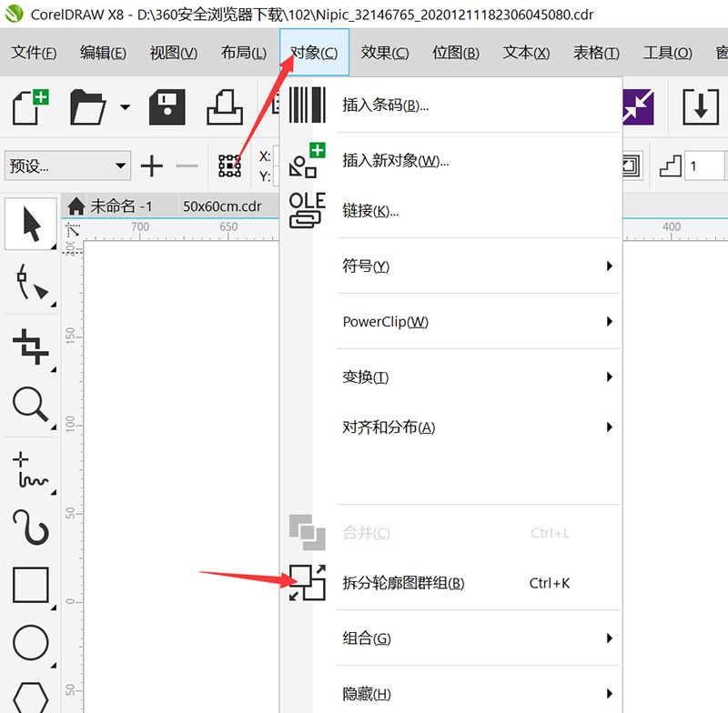Click the purple import-arrows icon
Screen dimensions: 728x713
tap(639, 107)
